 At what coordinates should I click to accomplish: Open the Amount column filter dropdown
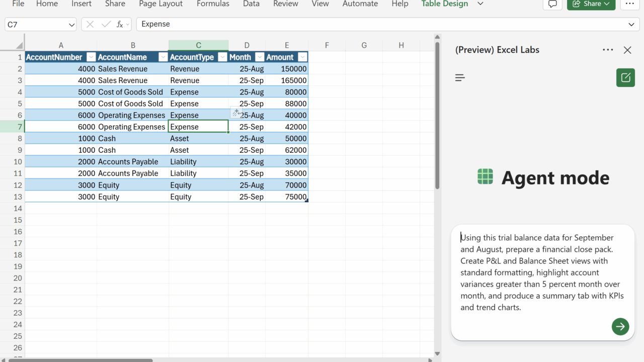[302, 57]
